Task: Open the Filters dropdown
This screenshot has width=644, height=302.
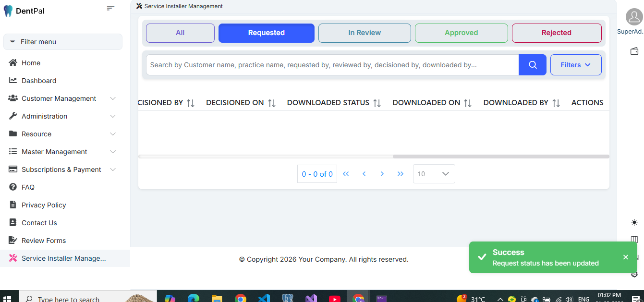Action: tap(575, 65)
